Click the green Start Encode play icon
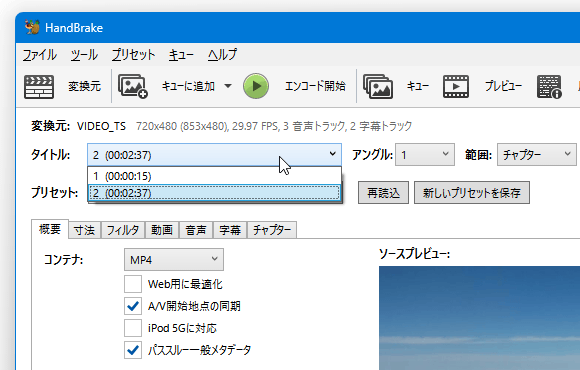 (x=256, y=86)
